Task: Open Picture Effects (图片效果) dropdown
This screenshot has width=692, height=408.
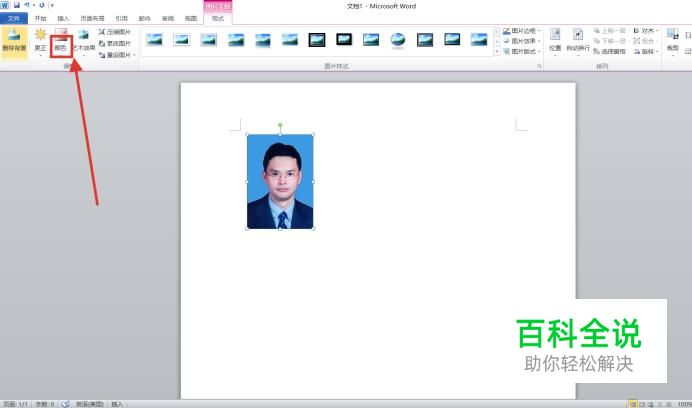Action: pyautogui.click(x=522, y=41)
